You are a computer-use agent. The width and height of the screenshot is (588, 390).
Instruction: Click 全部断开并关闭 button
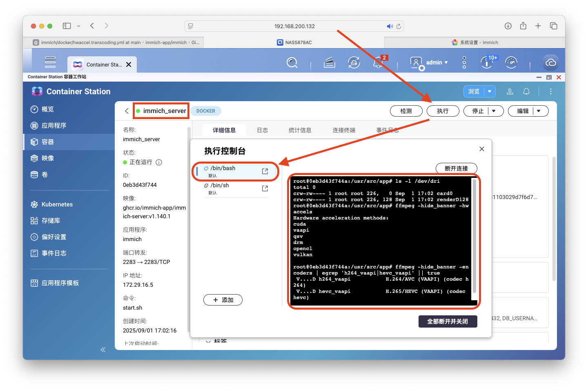448,321
